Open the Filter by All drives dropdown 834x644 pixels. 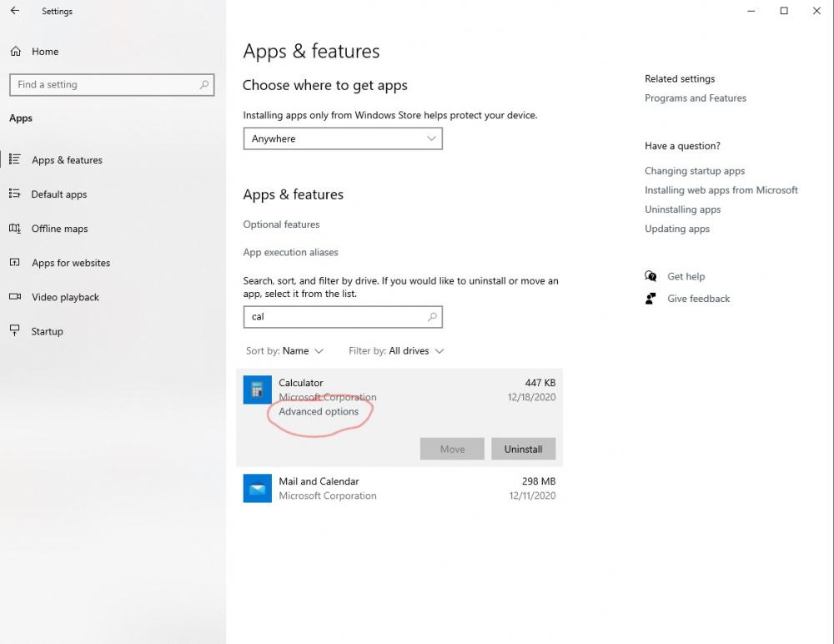point(396,350)
